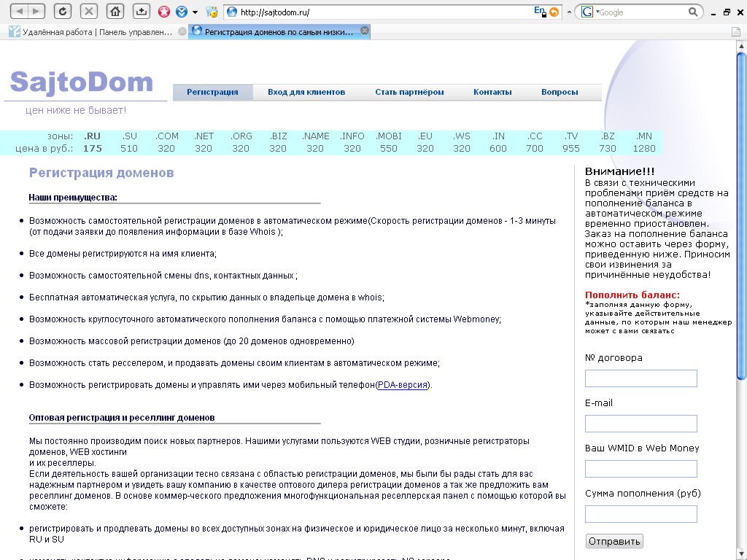Click the red star toolbar icon
Viewport: 747px width, 560px height.
163,12
